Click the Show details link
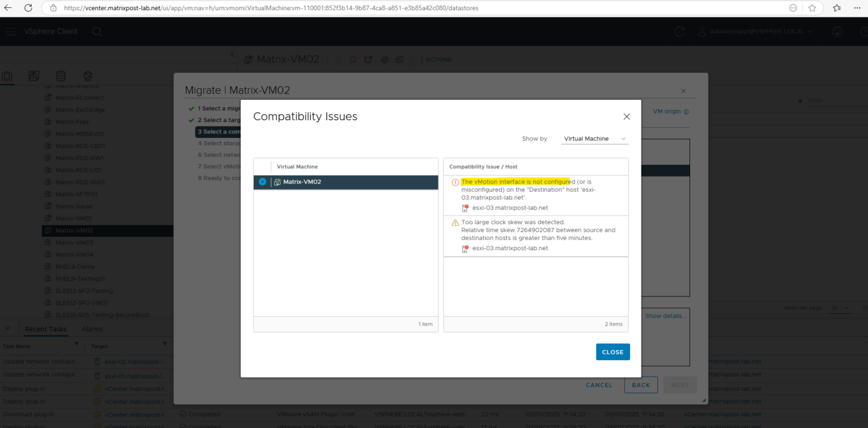This screenshot has height=428, width=868. (665, 316)
